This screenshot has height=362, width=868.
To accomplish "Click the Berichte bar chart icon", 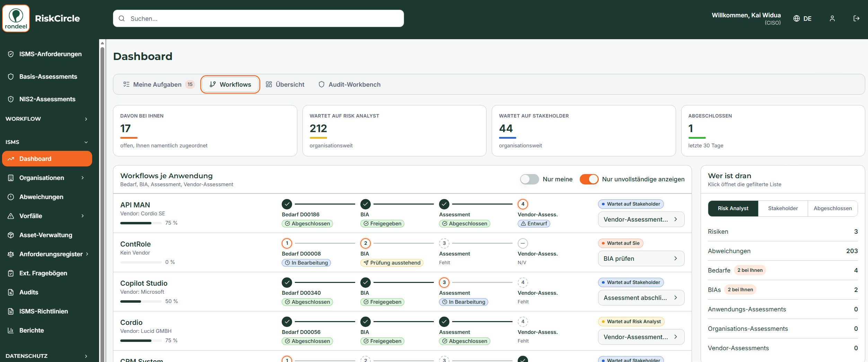I will coord(11,330).
